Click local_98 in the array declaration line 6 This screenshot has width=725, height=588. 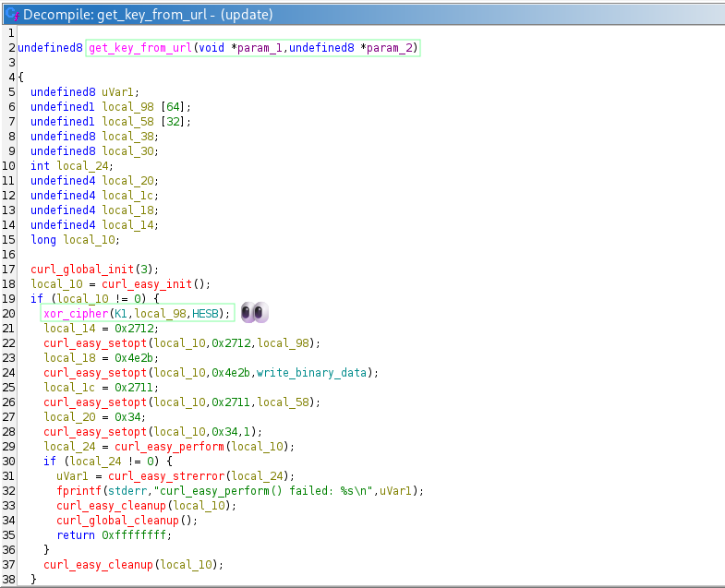[127, 107]
